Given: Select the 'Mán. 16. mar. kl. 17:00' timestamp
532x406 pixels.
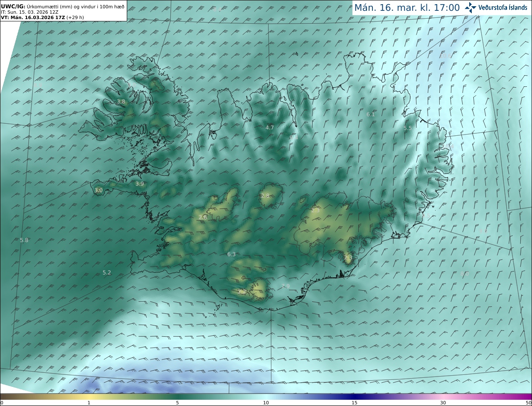Looking at the screenshot, I should coord(407,7).
